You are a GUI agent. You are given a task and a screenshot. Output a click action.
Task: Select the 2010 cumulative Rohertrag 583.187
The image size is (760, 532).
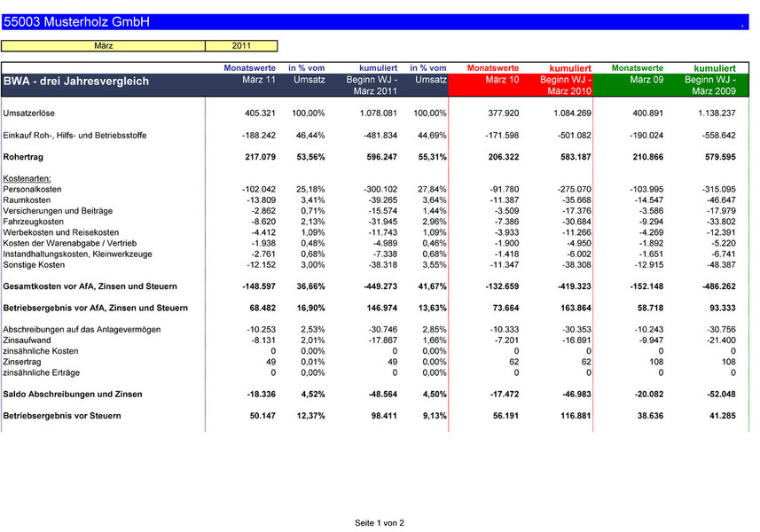tap(576, 157)
